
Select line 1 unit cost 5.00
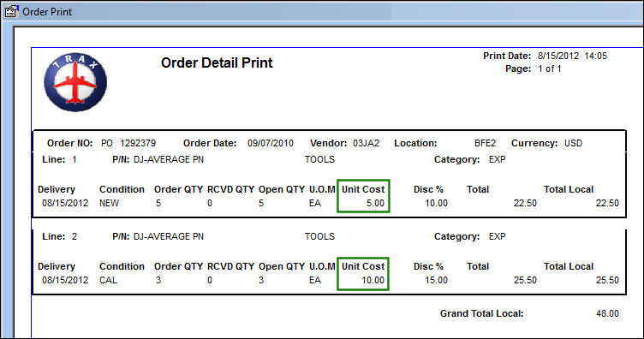375,203
